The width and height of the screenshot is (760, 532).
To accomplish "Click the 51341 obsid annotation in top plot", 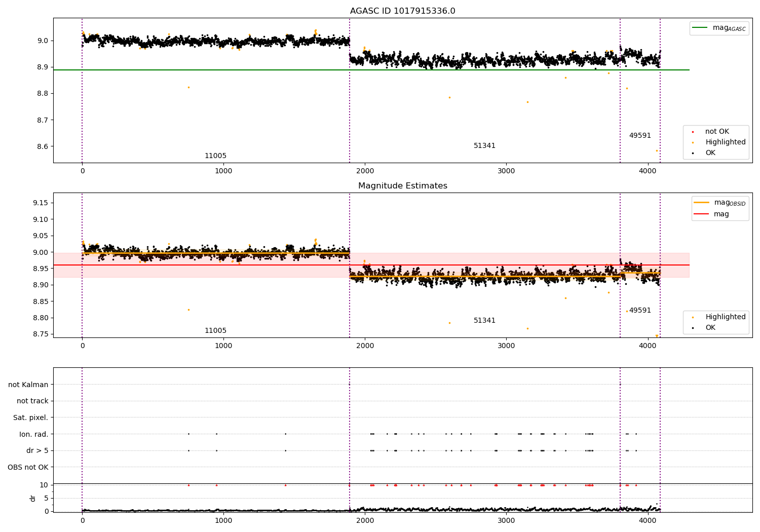I will (484, 146).
